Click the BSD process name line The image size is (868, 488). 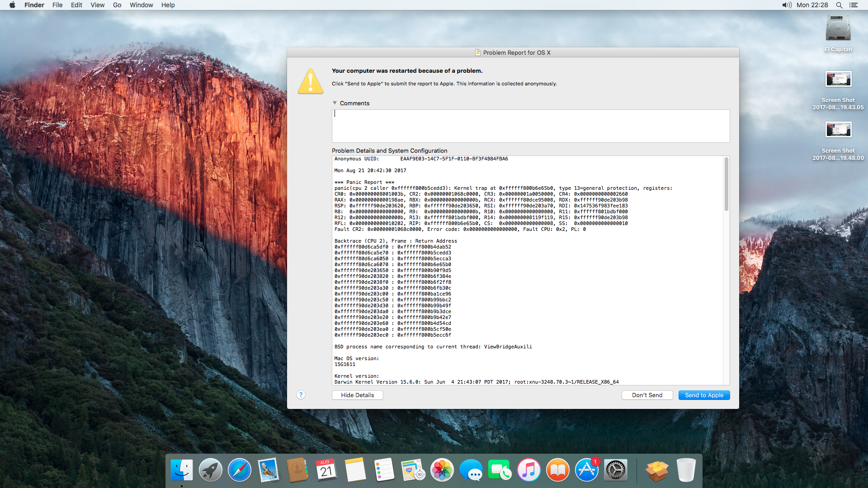(433, 347)
